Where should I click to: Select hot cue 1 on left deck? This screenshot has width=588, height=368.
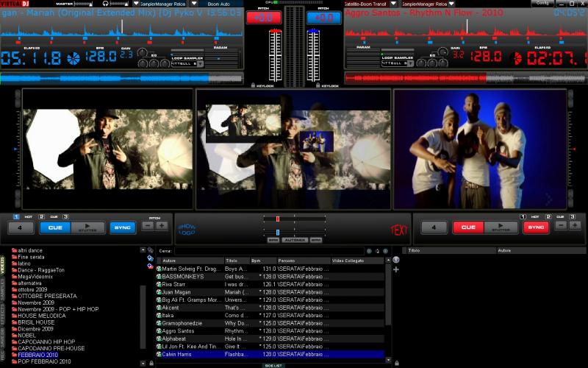coord(15,216)
